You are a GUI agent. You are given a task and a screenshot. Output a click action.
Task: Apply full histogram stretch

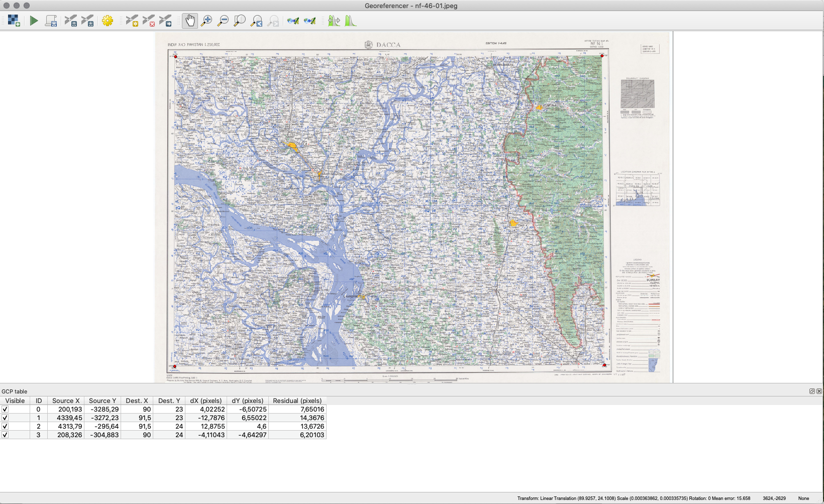(x=334, y=21)
